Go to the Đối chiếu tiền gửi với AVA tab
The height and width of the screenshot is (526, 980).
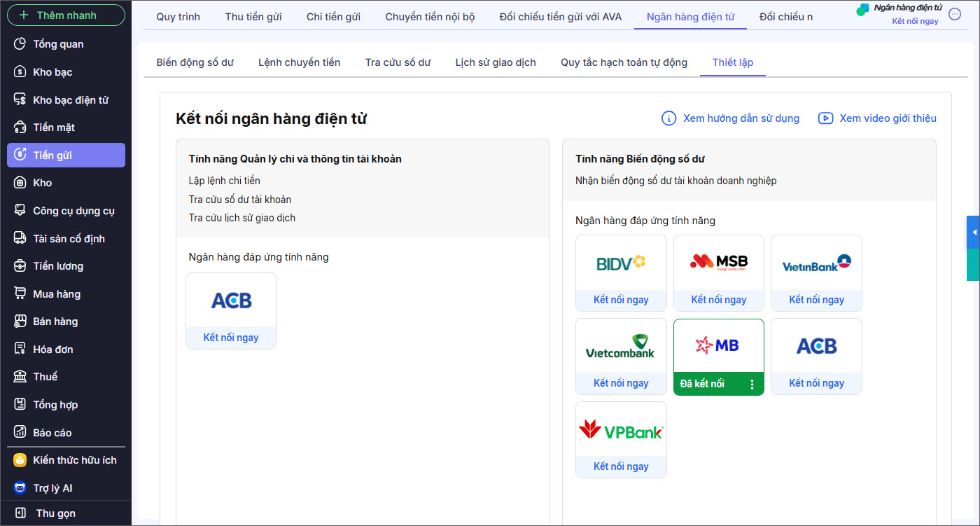560,17
